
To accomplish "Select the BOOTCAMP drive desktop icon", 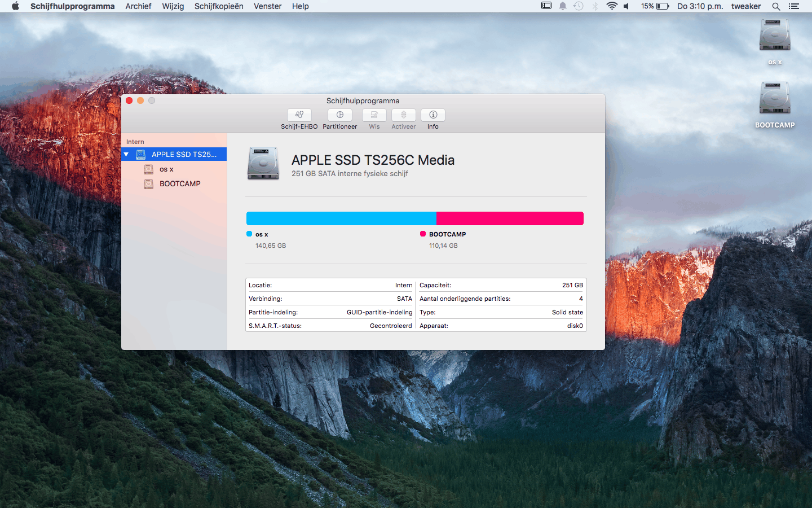I will (x=775, y=98).
